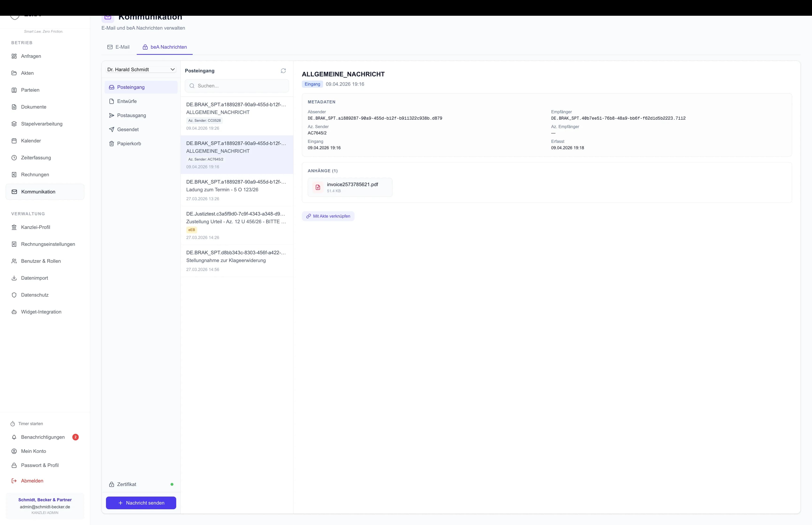This screenshot has width=812, height=525.
Task: Click Mit Akte verknüpfen button
Action: coord(328,216)
